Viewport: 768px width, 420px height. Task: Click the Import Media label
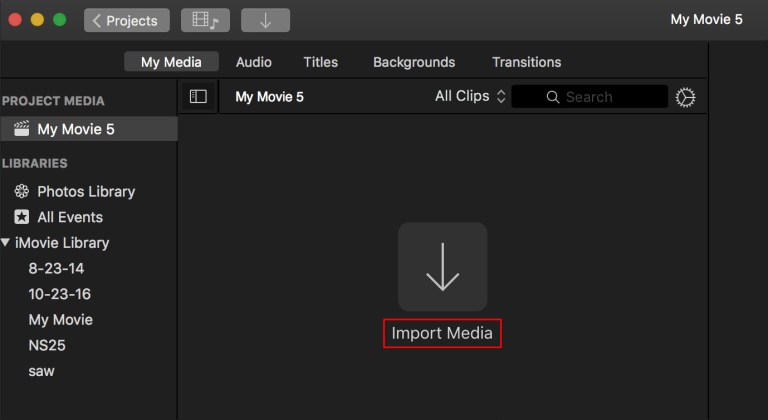(x=442, y=333)
